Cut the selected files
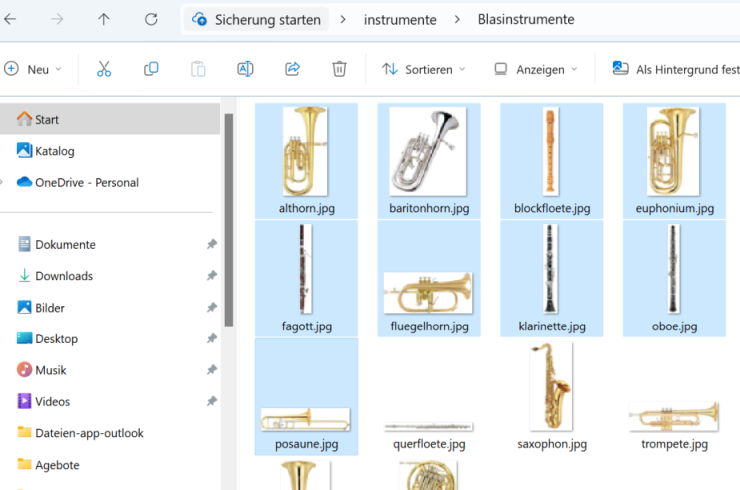This screenshot has width=740, height=490. point(104,69)
